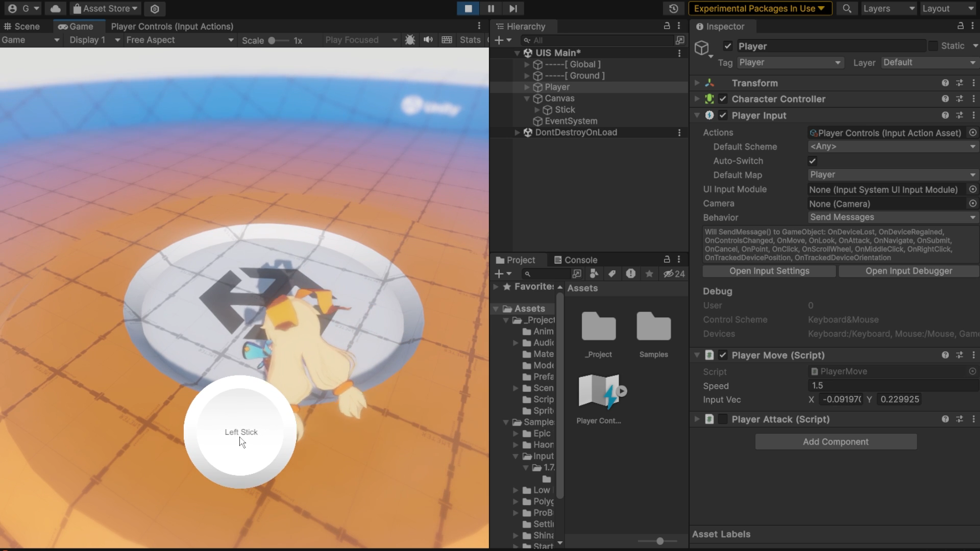
Task: Click the Pause playback button
Action: tap(491, 9)
